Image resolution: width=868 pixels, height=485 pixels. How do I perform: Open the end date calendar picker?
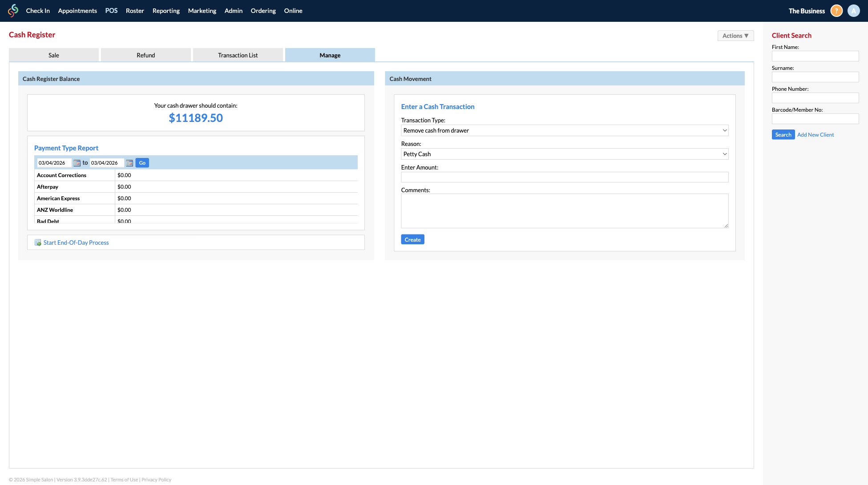(129, 162)
